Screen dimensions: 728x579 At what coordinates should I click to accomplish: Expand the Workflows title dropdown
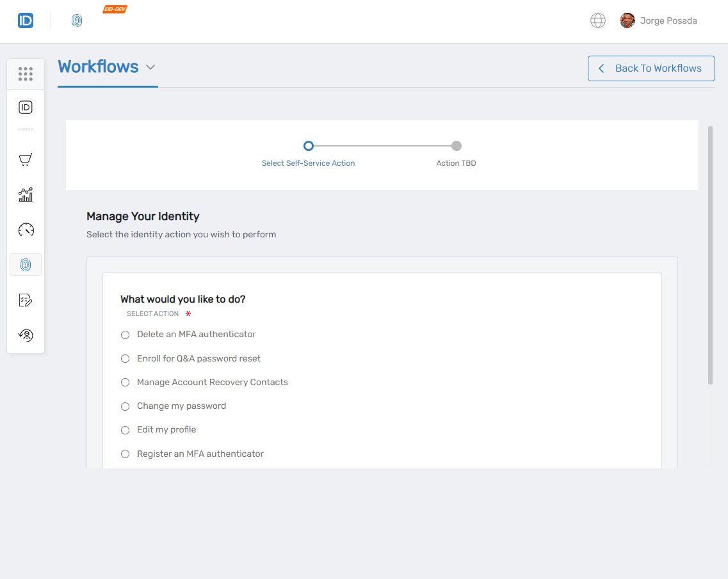(151, 67)
